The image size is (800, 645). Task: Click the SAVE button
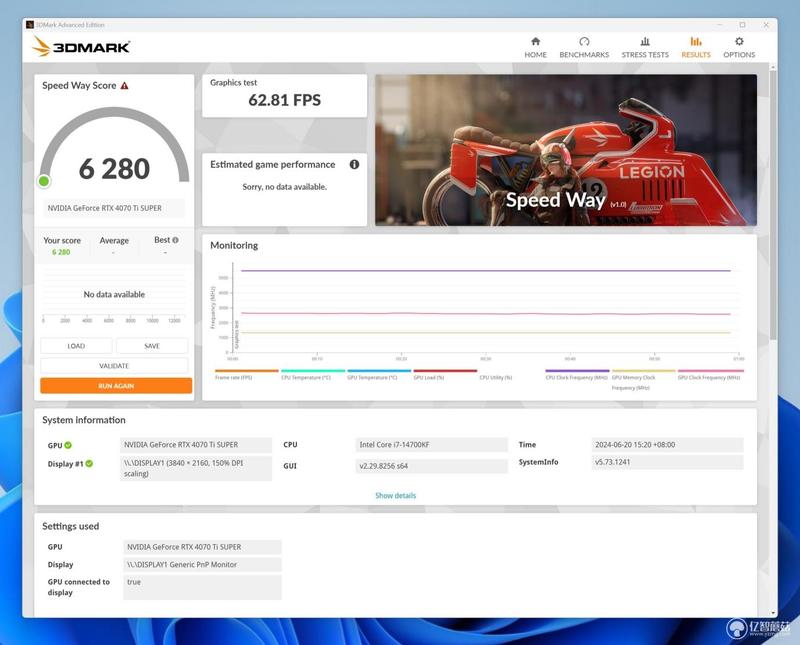coord(152,346)
